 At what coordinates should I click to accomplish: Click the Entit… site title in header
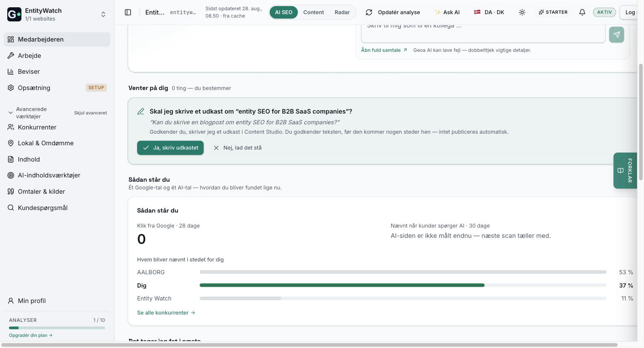click(155, 12)
